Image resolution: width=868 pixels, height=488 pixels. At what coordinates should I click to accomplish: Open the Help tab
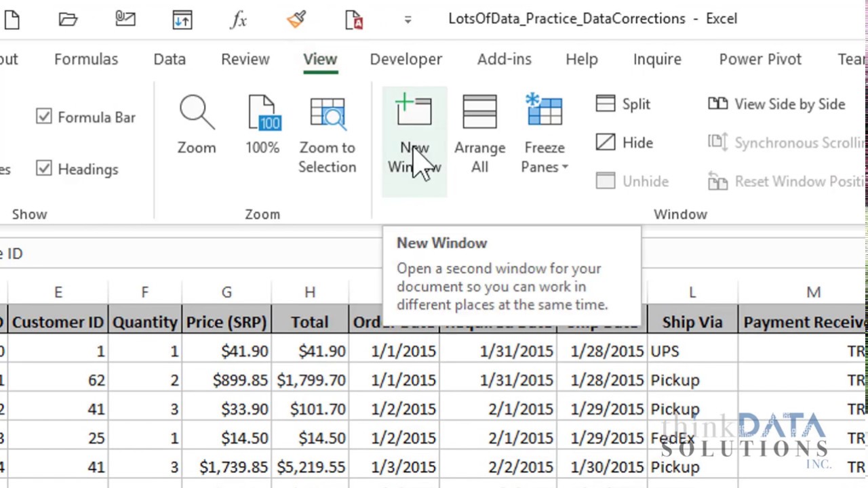click(582, 59)
